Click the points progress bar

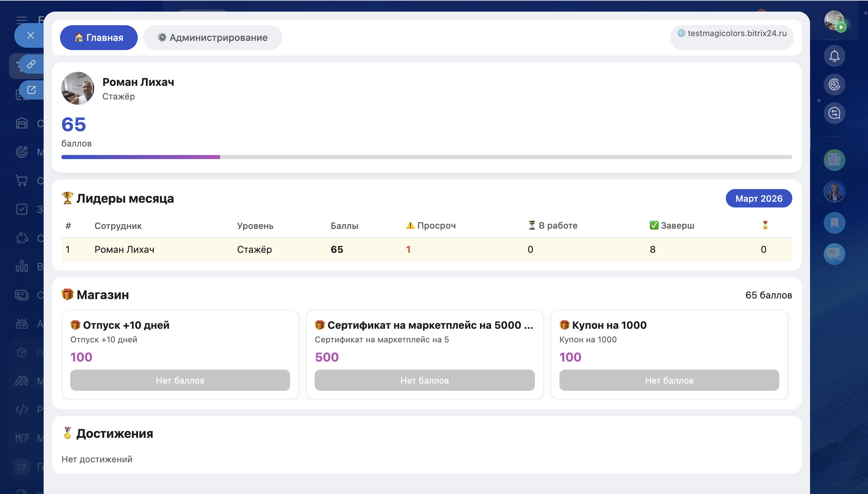(x=426, y=157)
